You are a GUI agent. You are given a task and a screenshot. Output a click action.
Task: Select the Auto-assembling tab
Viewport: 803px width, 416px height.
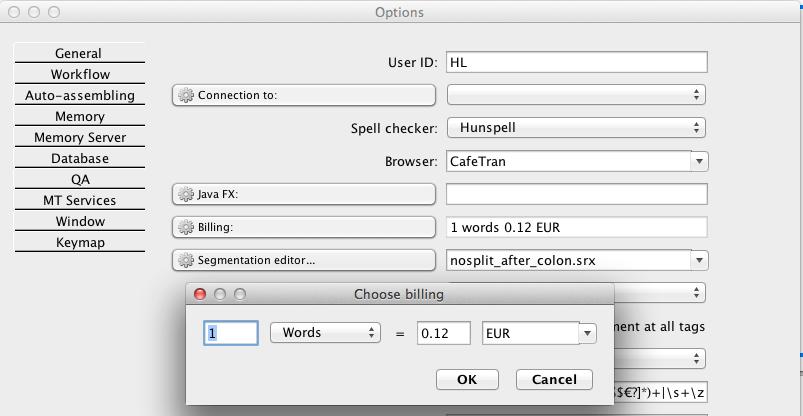tap(79, 95)
